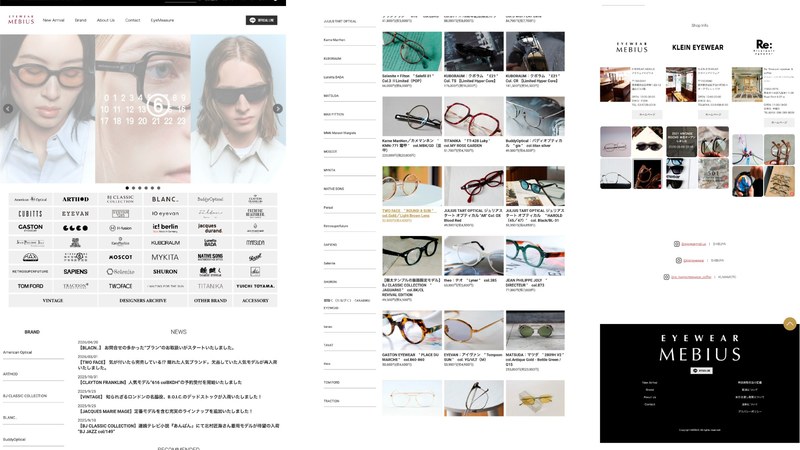Select KUBORAUM in middle brand list
The height and width of the screenshot is (450, 800).
coord(332,59)
